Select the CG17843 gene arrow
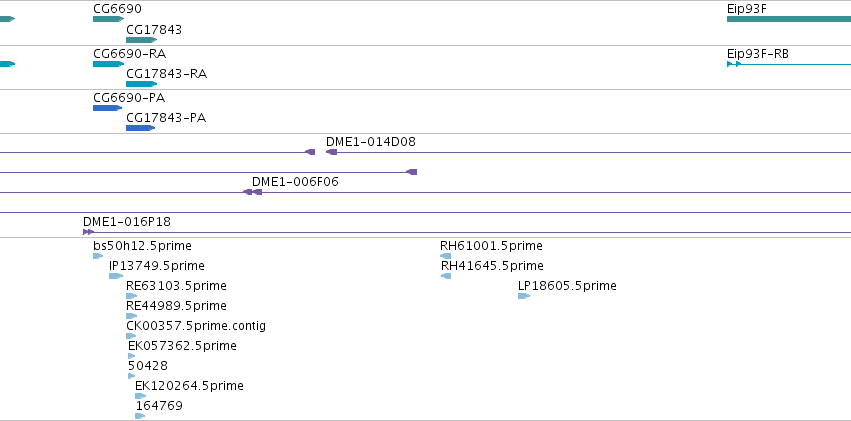Image resolution: width=851 pixels, height=421 pixels. pyautogui.click(x=142, y=40)
